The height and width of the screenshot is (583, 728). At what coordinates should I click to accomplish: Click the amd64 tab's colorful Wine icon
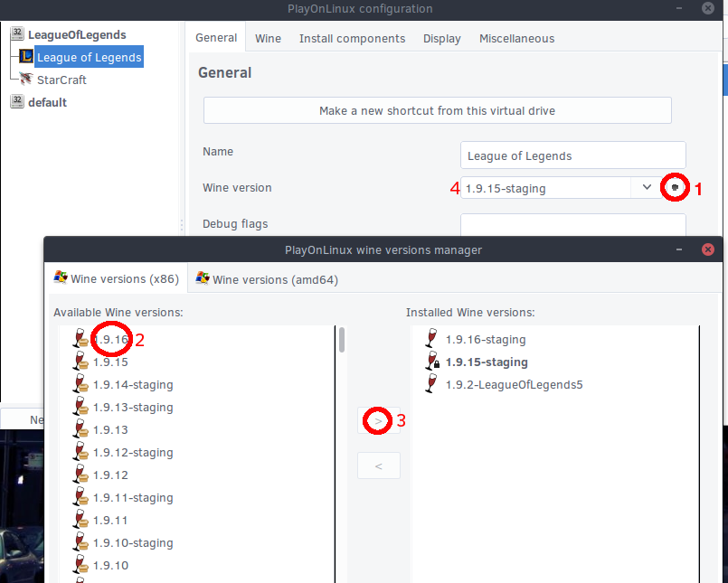coord(203,278)
